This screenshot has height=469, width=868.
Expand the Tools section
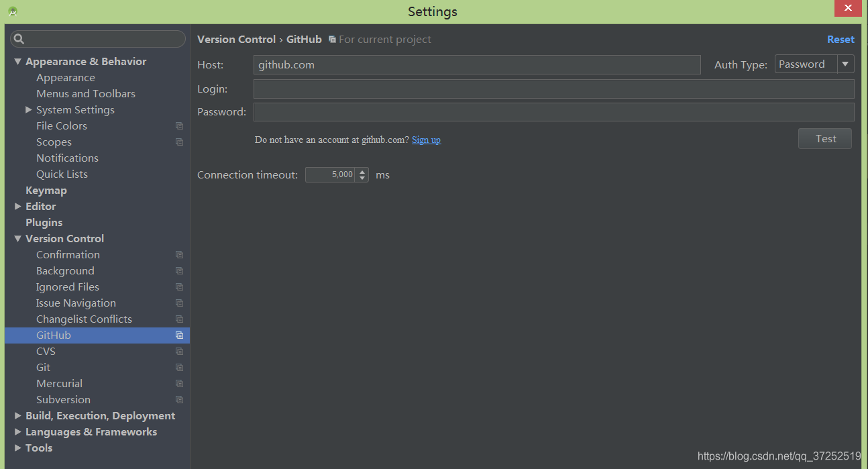17,448
